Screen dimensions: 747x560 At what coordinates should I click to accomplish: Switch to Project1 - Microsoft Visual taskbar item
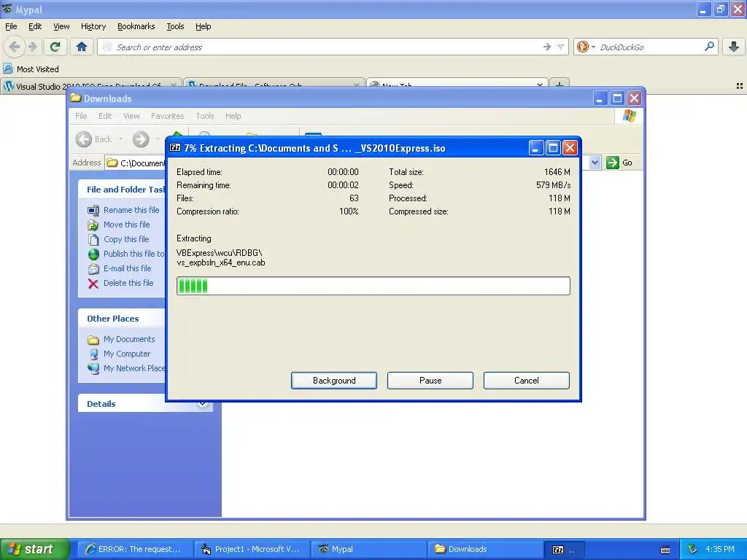tap(252, 550)
